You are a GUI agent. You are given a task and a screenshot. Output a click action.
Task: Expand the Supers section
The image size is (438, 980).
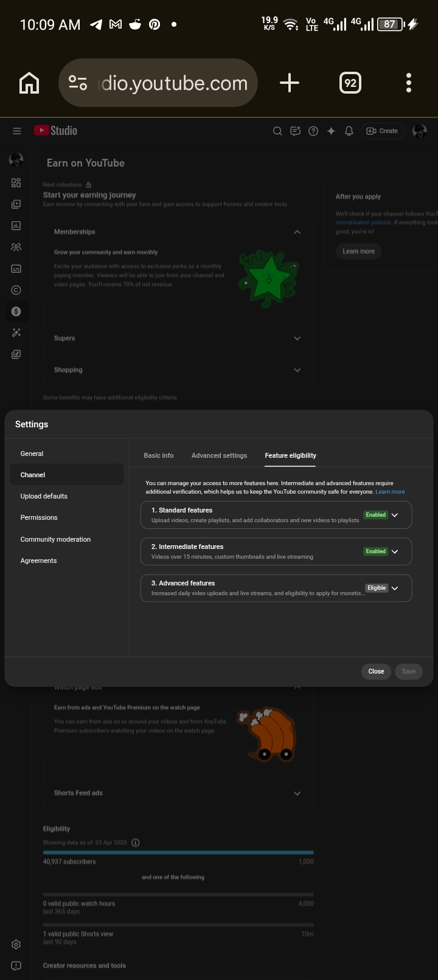click(297, 338)
